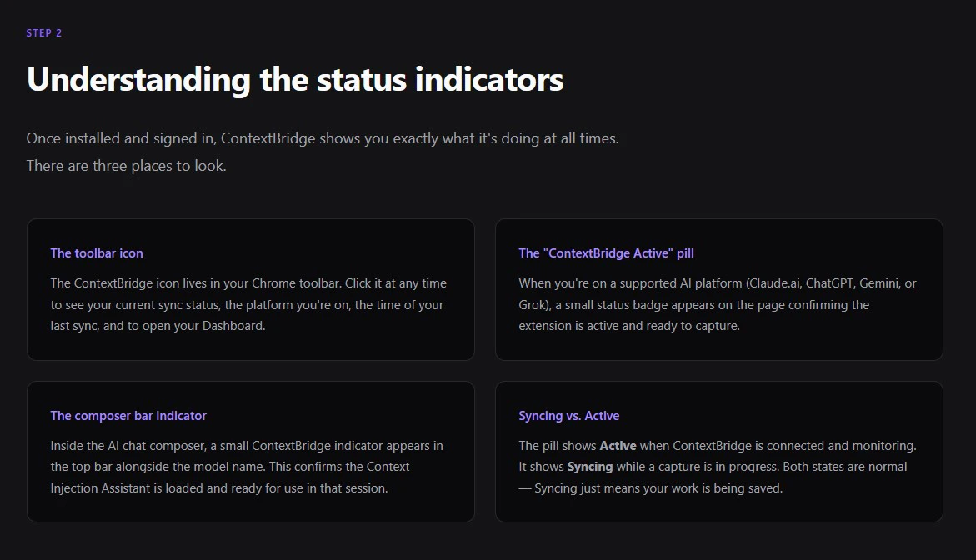Click the 'Understanding the status indicators' heading
Screen dimensions: 976x560
click(295, 80)
